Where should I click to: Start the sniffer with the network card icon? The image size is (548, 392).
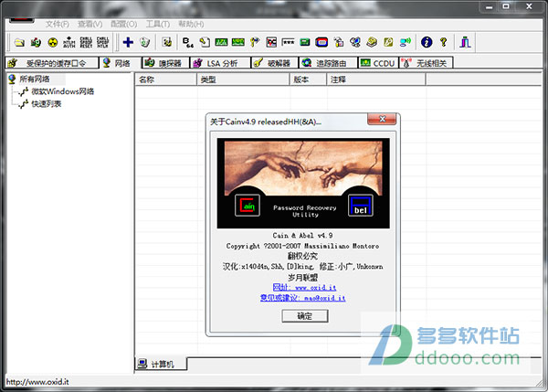36,42
